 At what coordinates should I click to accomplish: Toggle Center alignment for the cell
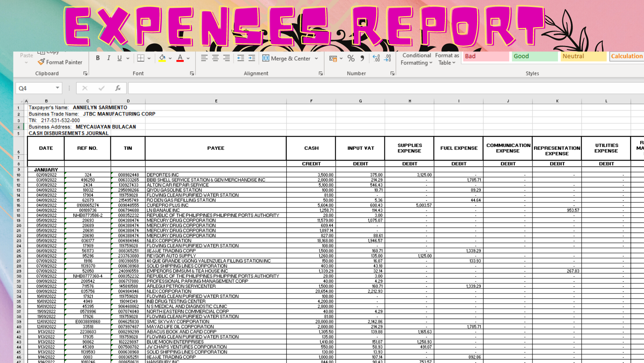tap(215, 58)
